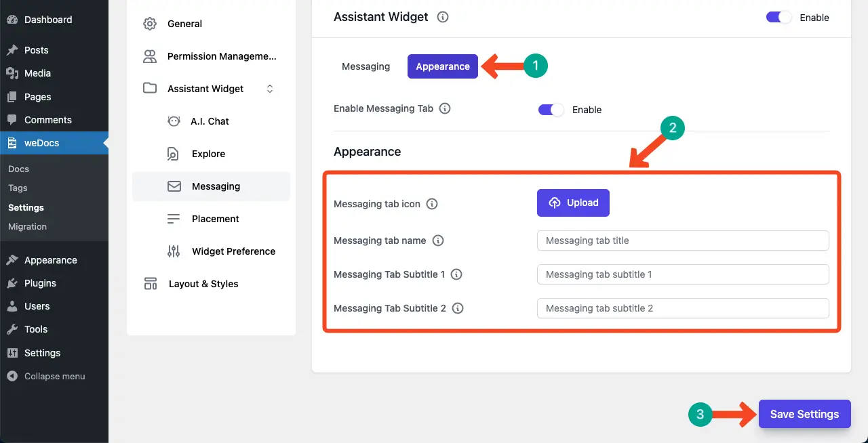Open Tags submenu under weDocs
Image resolution: width=868 pixels, height=443 pixels.
18,188
